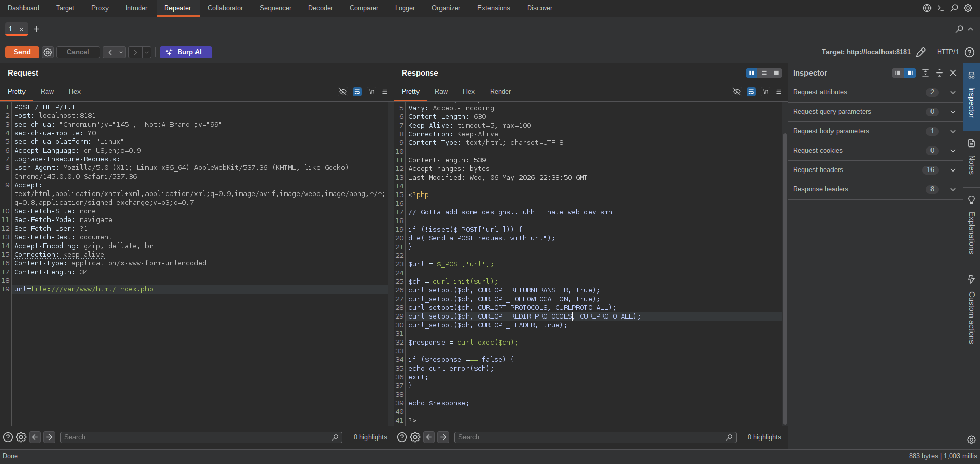This screenshot has width=980, height=464.
Task: Click Request search input field
Action: (201, 437)
